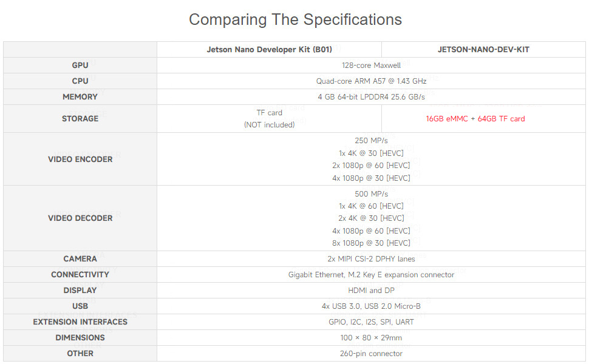Click the '128-core Maxwell' cell
The height and width of the screenshot is (364, 589).
click(x=371, y=66)
